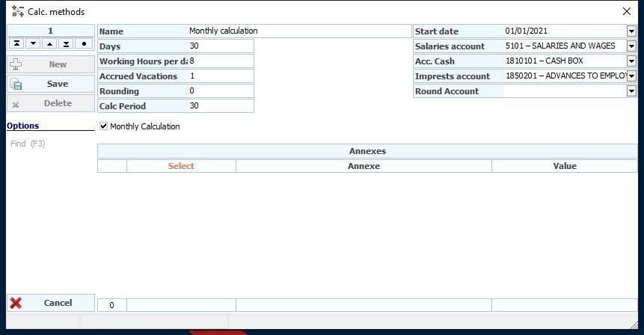Click the Value column header
This screenshot has width=644, height=335.
tap(565, 166)
